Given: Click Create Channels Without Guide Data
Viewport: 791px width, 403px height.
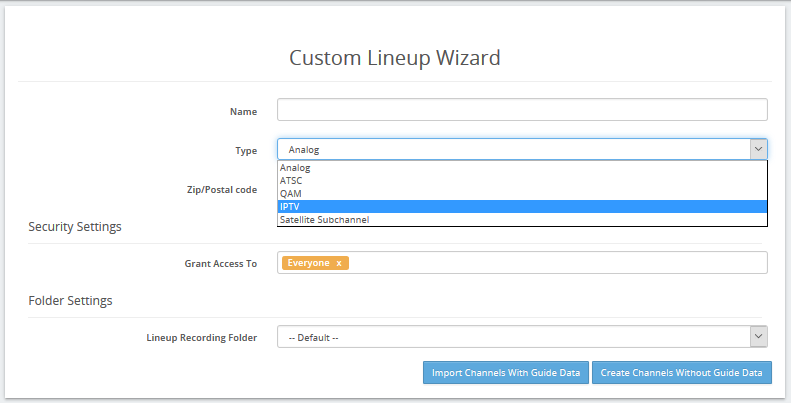Looking at the screenshot, I should click(x=682, y=373).
